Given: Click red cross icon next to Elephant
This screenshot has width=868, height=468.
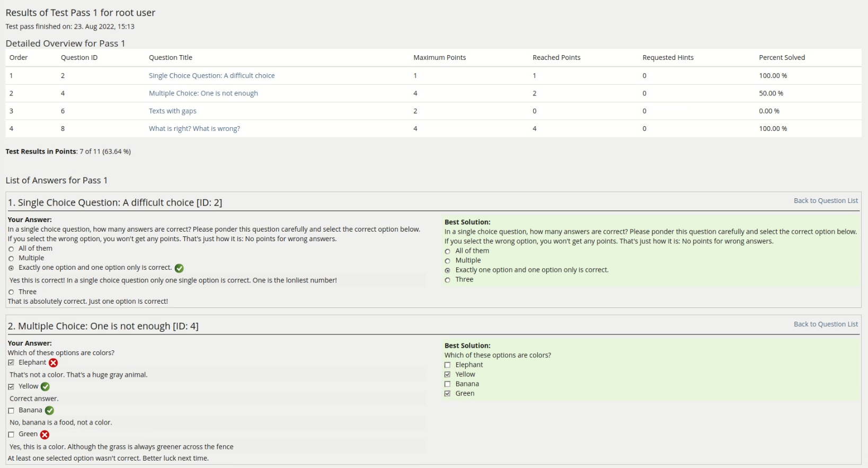Looking at the screenshot, I should click(x=54, y=363).
